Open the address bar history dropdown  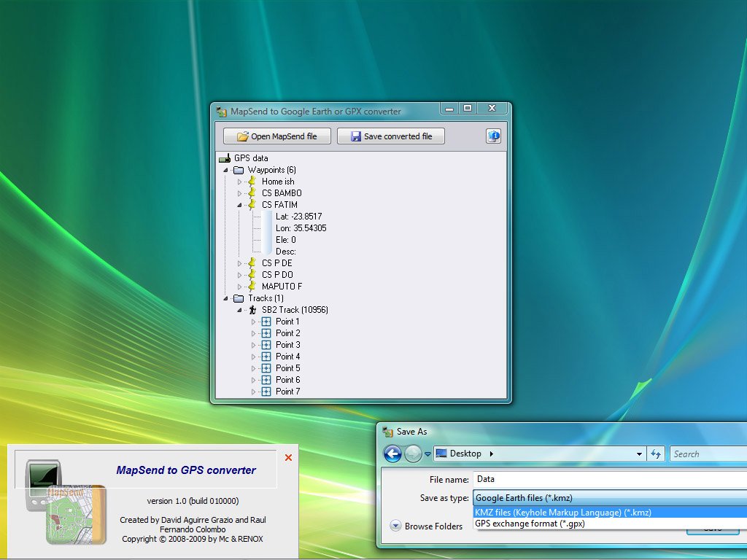(x=639, y=454)
